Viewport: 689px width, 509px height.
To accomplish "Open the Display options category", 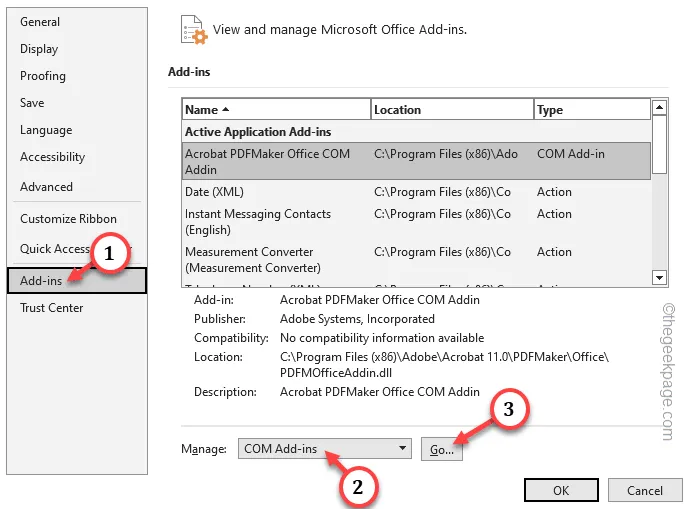I will coord(39,49).
